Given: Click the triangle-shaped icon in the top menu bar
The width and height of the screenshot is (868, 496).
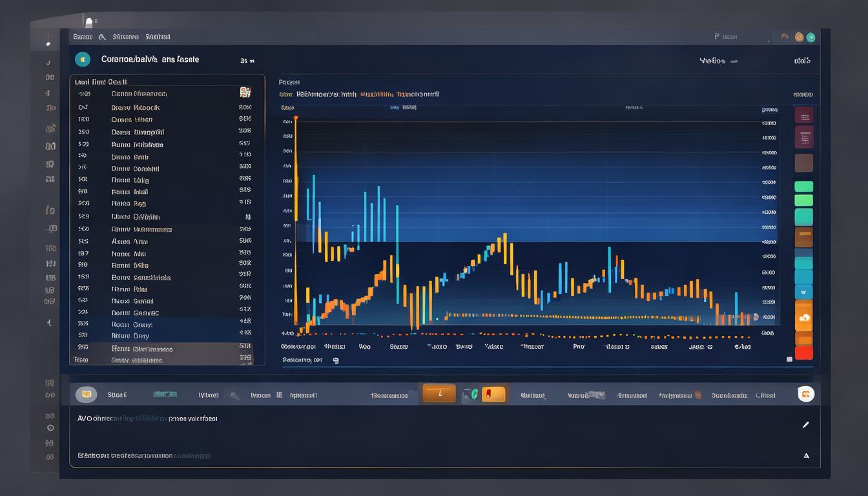Looking at the screenshot, I should tap(102, 37).
